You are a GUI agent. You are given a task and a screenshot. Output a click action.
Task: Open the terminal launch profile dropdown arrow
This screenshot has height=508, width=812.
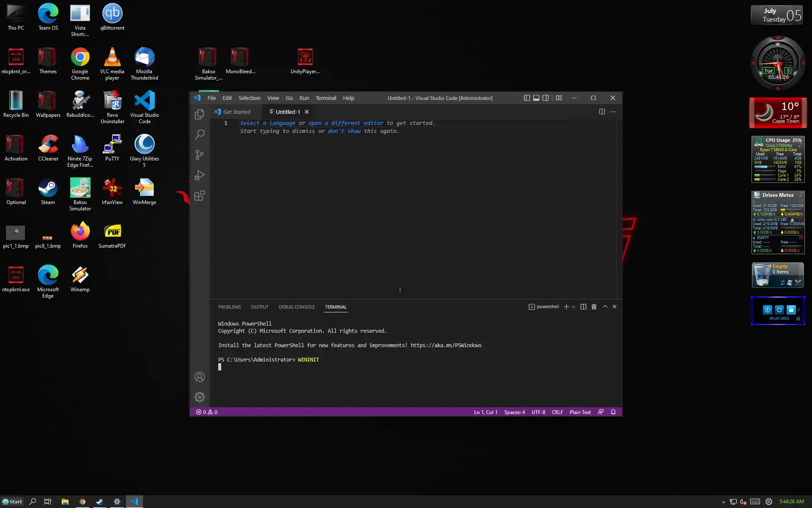click(573, 307)
